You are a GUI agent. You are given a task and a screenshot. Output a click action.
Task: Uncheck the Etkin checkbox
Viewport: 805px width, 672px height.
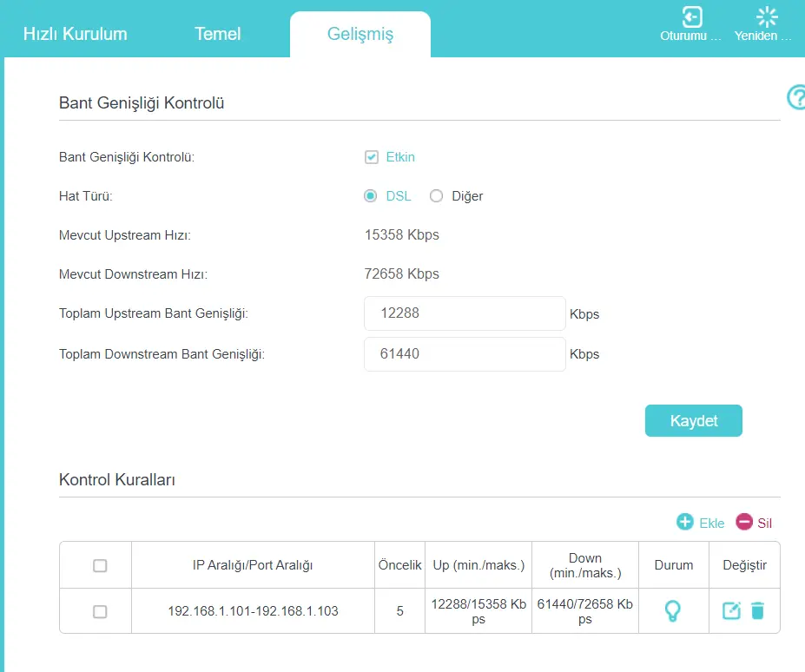372,157
